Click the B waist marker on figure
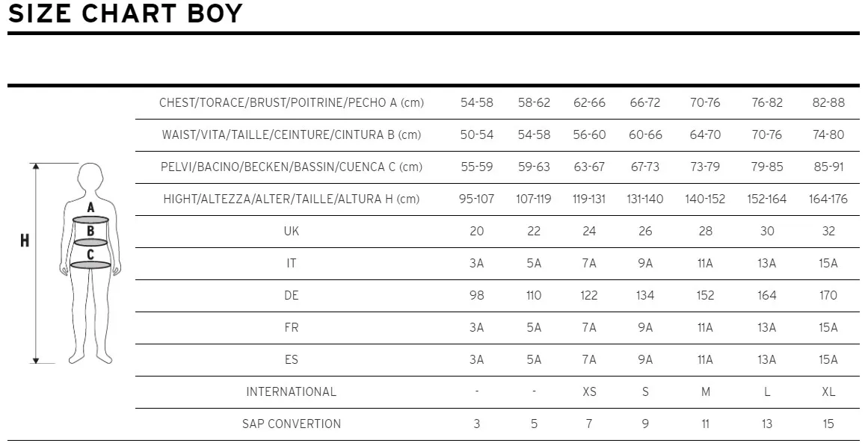The width and height of the screenshot is (868, 443). coord(90,231)
